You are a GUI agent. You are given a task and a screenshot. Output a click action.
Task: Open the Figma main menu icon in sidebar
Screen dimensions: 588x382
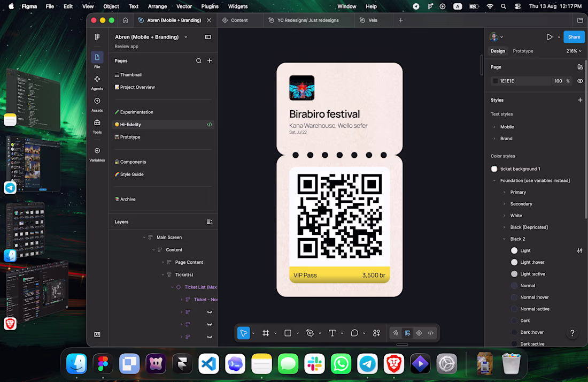[97, 37]
